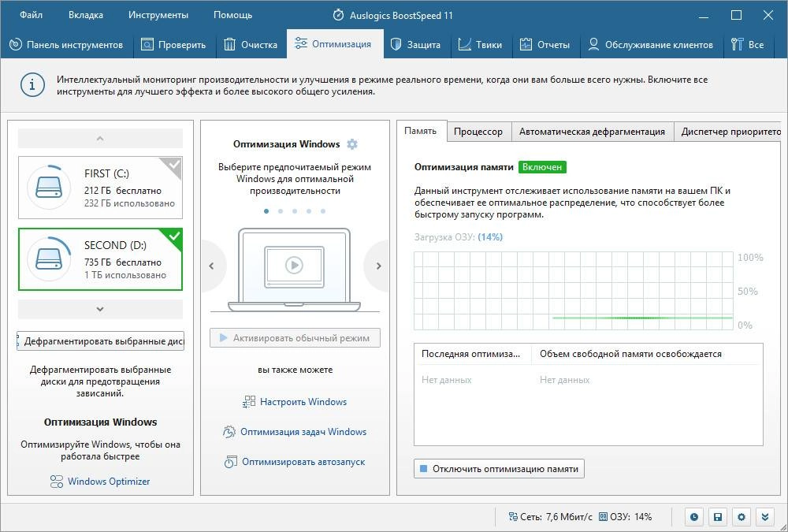The width and height of the screenshot is (788, 532).
Task: Open the Обслуживание клиентов tab
Action: [x=650, y=45]
